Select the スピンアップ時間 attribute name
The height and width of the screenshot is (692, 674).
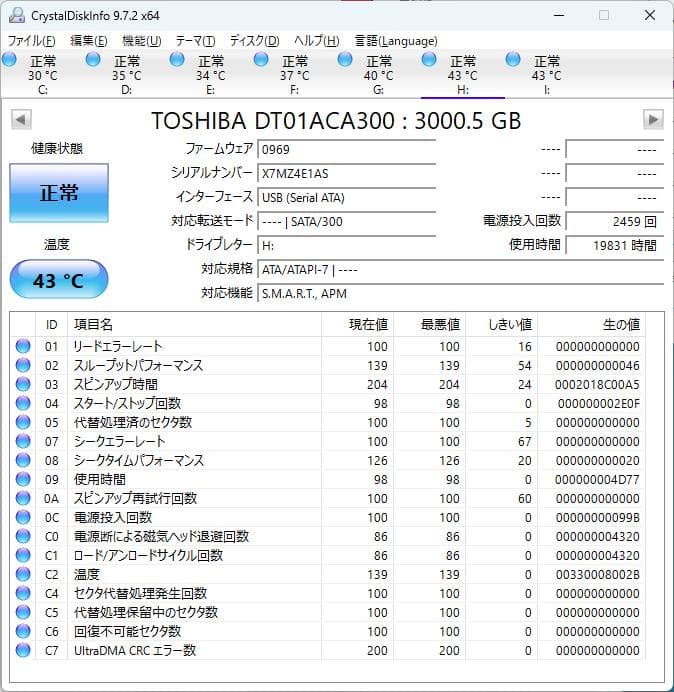(116, 384)
